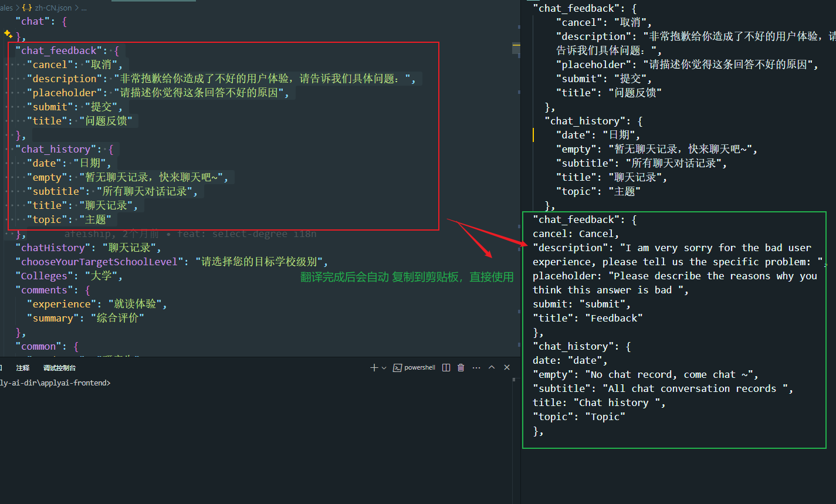Open terminal panel more actions ellipsis
Viewport: 836px width, 504px height.
[476, 368]
